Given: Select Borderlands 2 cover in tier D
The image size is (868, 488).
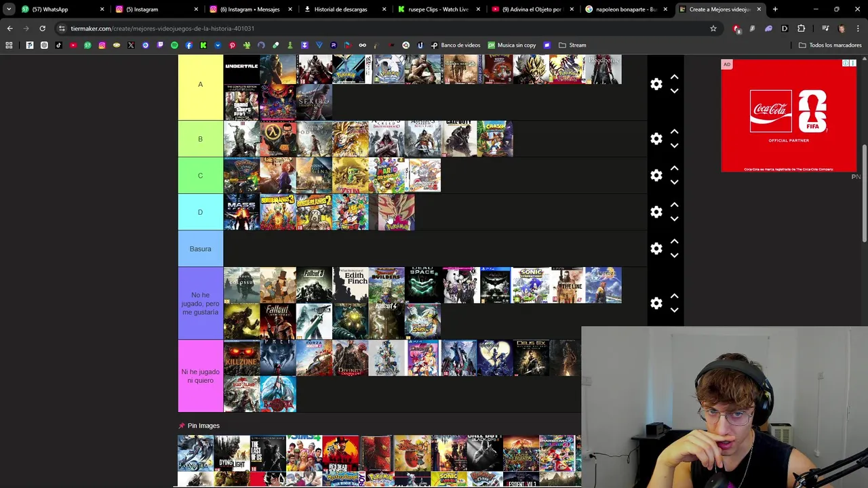Looking at the screenshot, I should (x=314, y=212).
